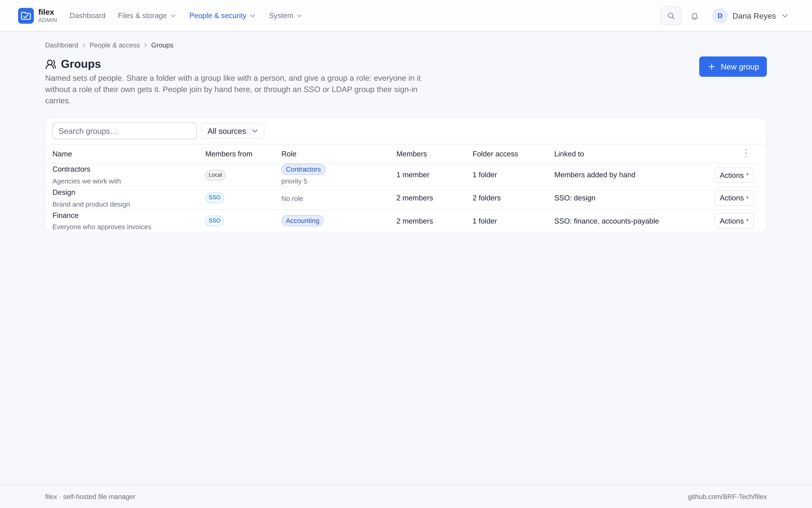Screen dimensions: 812x508
Task: Open the global search icon button
Action: tap(671, 16)
